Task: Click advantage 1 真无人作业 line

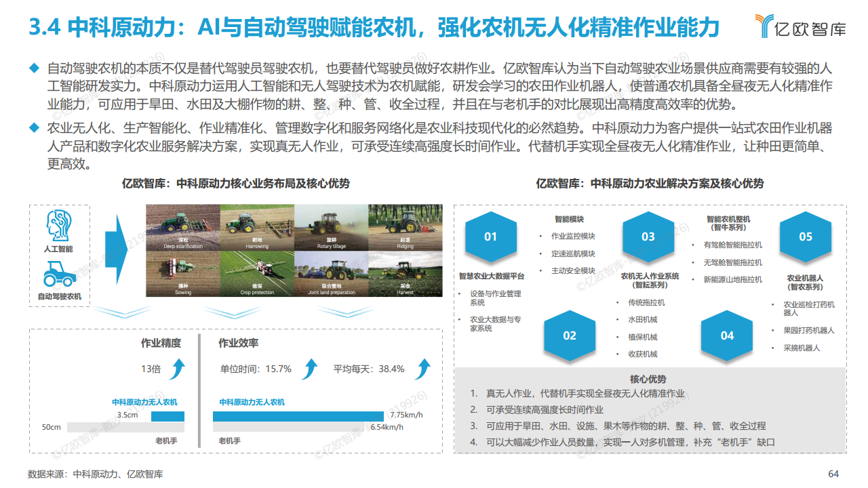Action: pyautogui.click(x=578, y=393)
